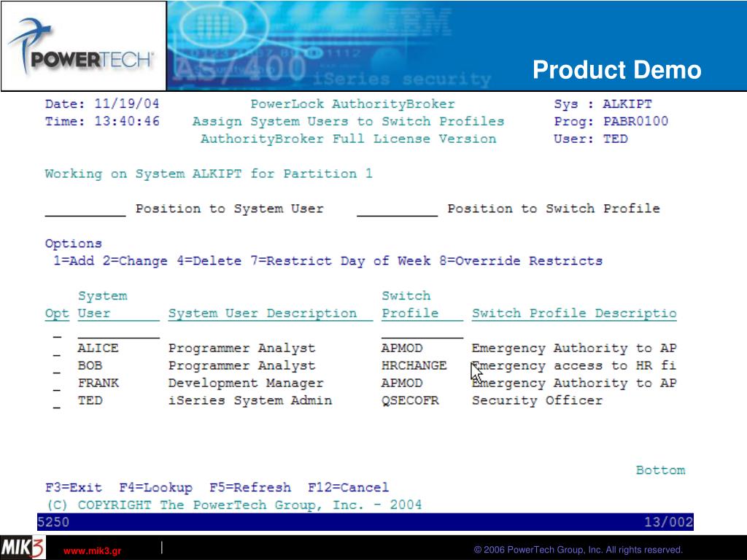Screen dimensions: 747x560
Task: Click QSECOFR switch profile
Action: click(x=410, y=400)
